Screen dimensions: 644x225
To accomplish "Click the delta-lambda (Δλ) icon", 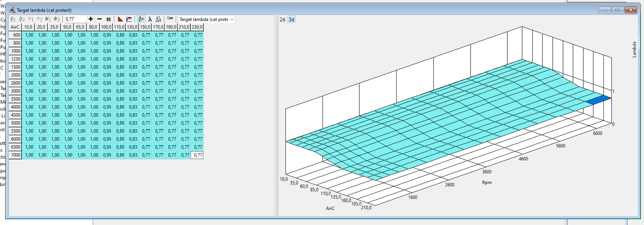I will click(x=158, y=19).
